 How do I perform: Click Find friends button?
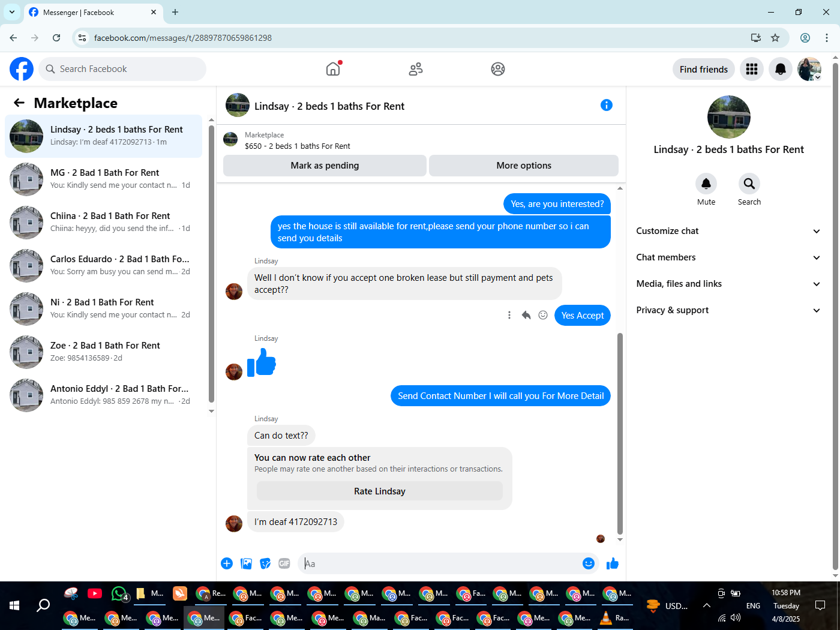tap(704, 69)
